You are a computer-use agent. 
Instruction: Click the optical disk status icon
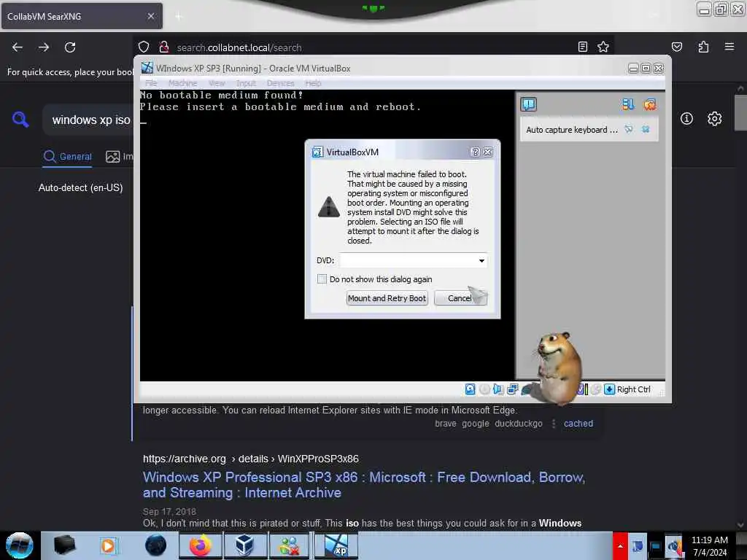pyautogui.click(x=484, y=389)
